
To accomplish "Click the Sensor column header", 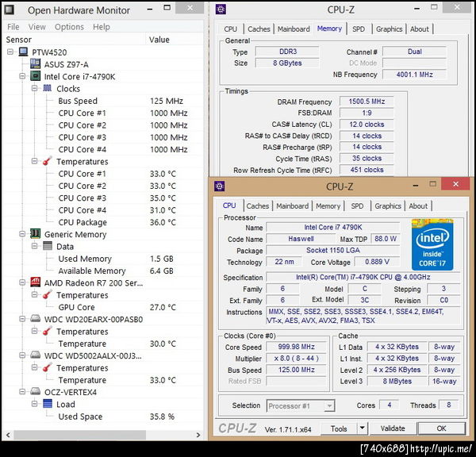I will (75, 40).
